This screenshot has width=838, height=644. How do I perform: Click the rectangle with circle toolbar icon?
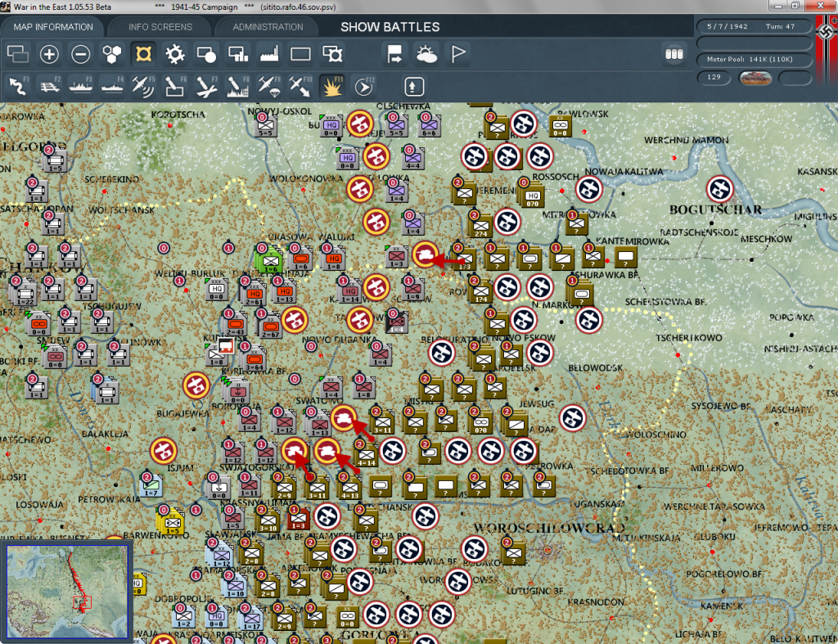tap(206, 54)
